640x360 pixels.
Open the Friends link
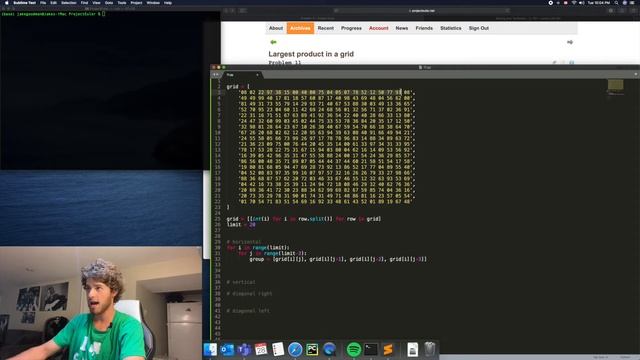coord(424,28)
